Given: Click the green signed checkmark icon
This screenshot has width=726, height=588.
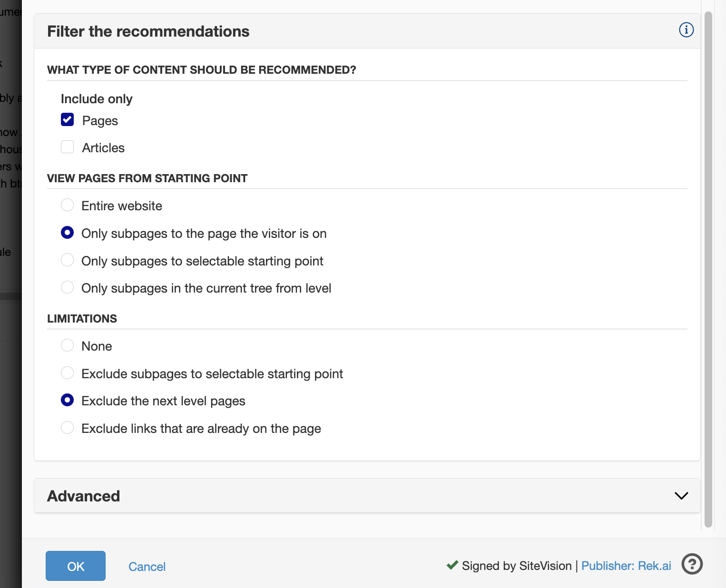Looking at the screenshot, I should click(452, 565).
